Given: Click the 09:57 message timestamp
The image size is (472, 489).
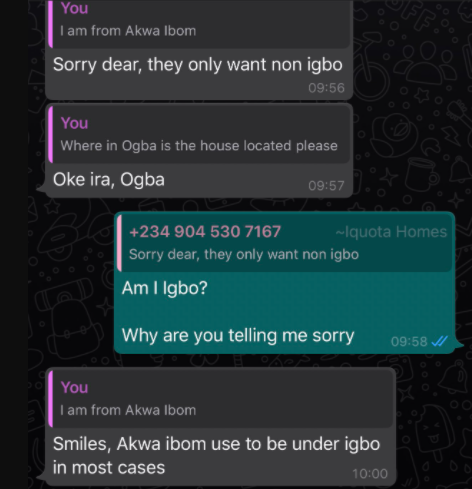Looking at the screenshot, I should (x=326, y=185).
